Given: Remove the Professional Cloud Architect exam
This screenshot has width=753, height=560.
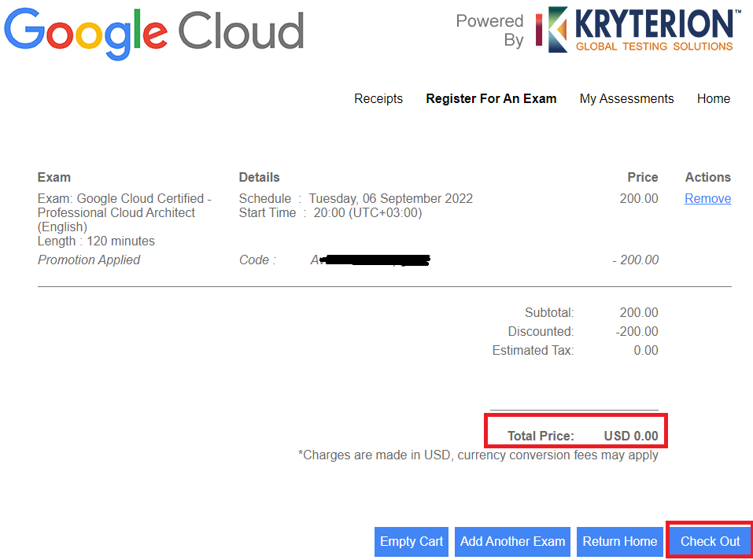Looking at the screenshot, I should pyautogui.click(x=707, y=198).
